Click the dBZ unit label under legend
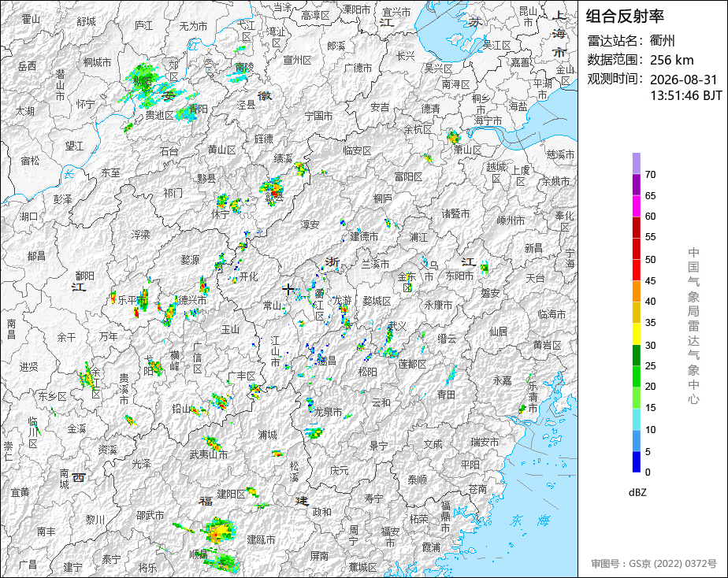 click(637, 493)
